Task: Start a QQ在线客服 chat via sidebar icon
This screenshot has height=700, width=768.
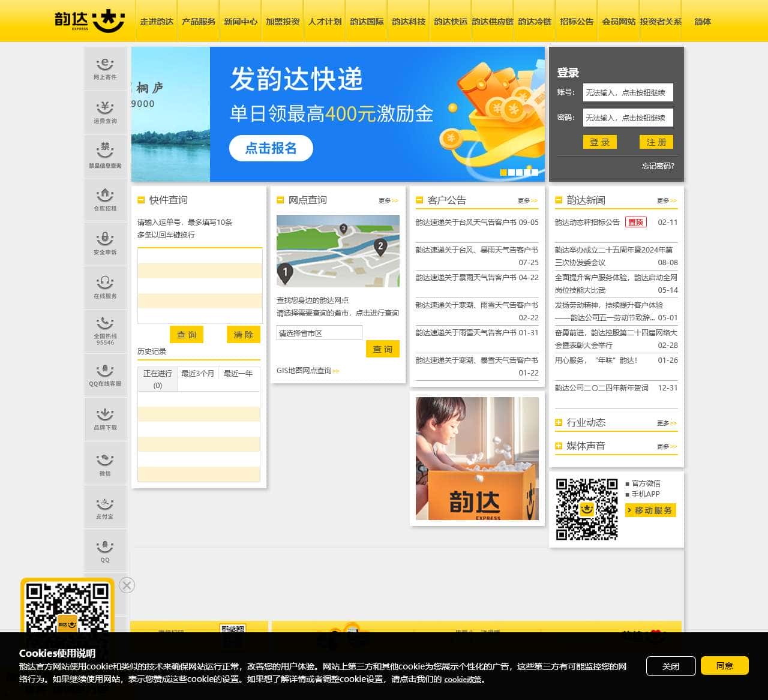Action: [x=105, y=374]
